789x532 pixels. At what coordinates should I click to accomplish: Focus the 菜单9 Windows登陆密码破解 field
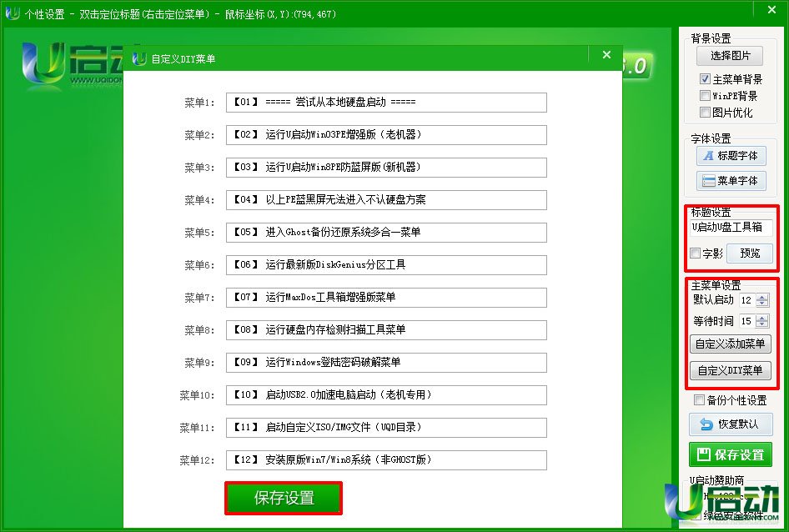click(386, 363)
